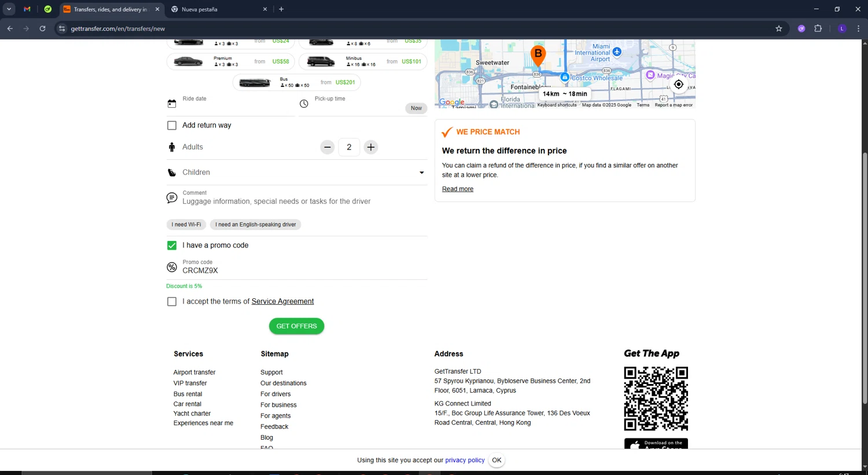Check the Add return way checkbox
The image size is (868, 475).
tap(172, 126)
